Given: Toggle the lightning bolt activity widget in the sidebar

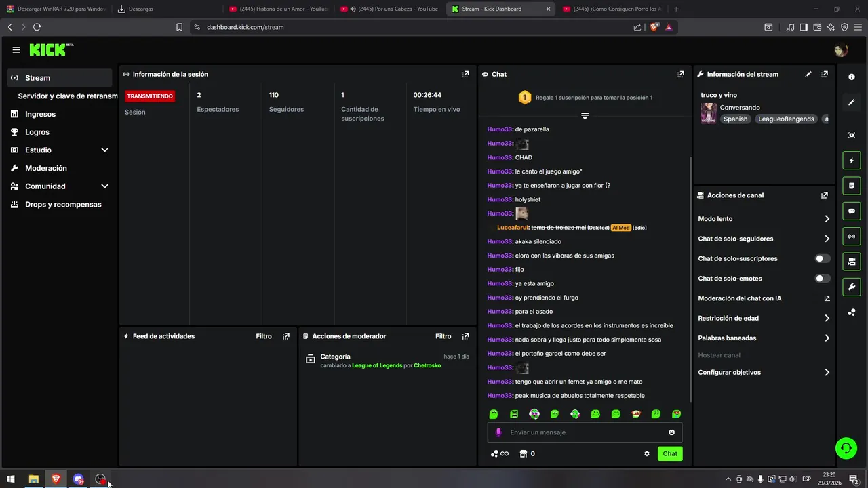Looking at the screenshot, I should coord(852,161).
